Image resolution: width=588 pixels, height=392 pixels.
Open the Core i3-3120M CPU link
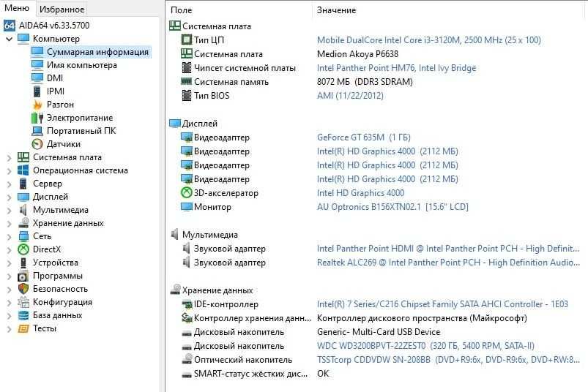[428, 40]
